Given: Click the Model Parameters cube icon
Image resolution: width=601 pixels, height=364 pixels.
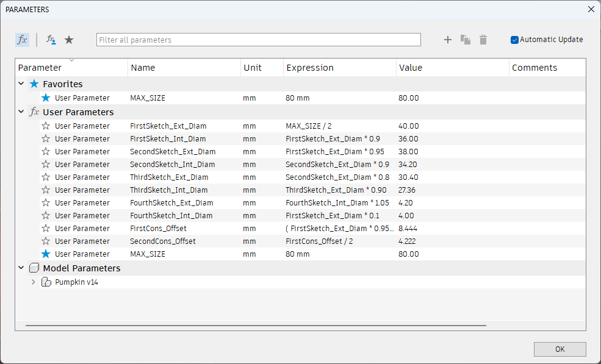Looking at the screenshot, I should pos(34,268).
